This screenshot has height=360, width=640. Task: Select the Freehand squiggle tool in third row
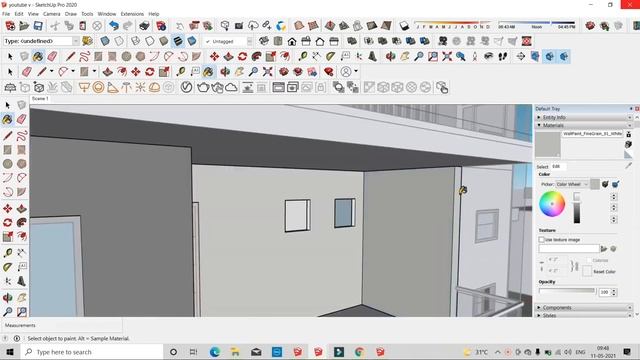[84, 56]
